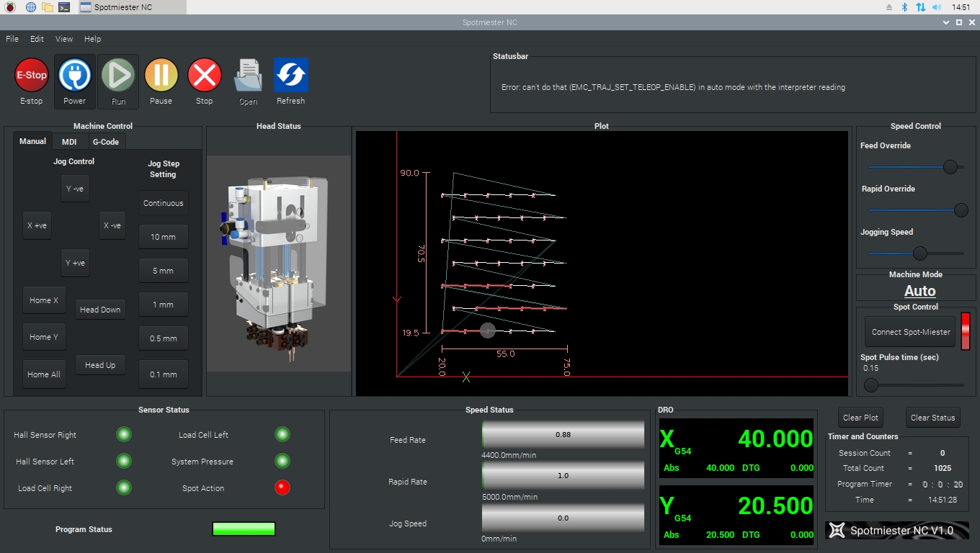Hit the red E-Stop button
The image size is (980, 553).
click(32, 75)
